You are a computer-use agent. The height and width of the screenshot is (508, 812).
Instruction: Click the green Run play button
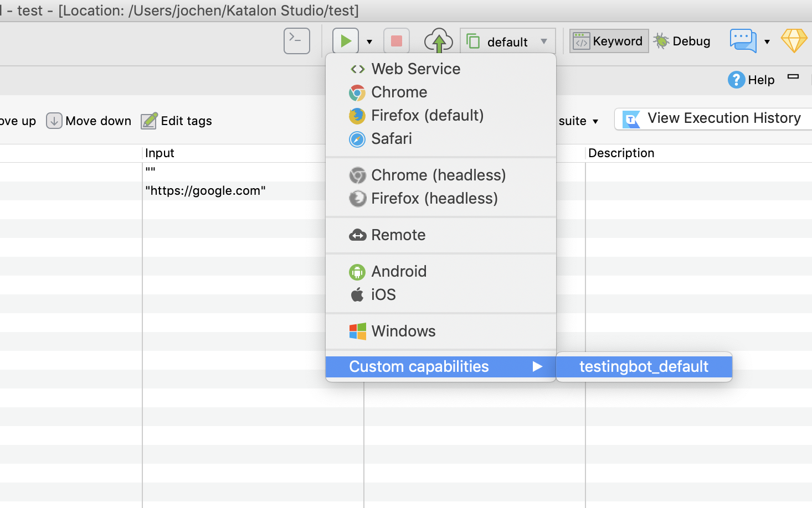click(x=346, y=41)
